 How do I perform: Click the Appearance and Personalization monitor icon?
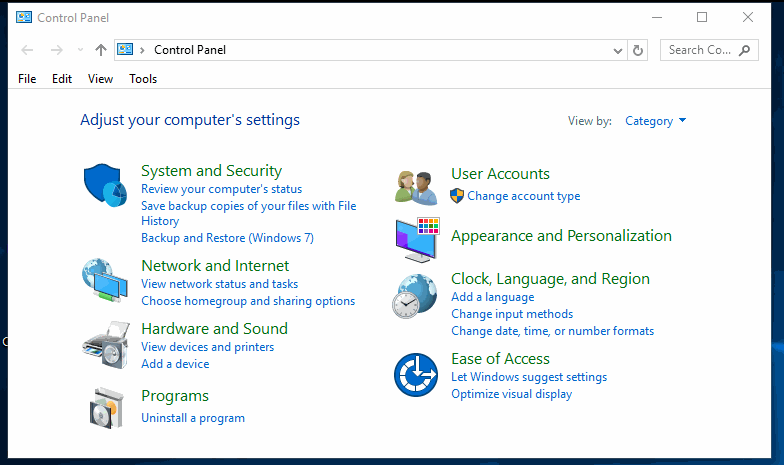(418, 240)
